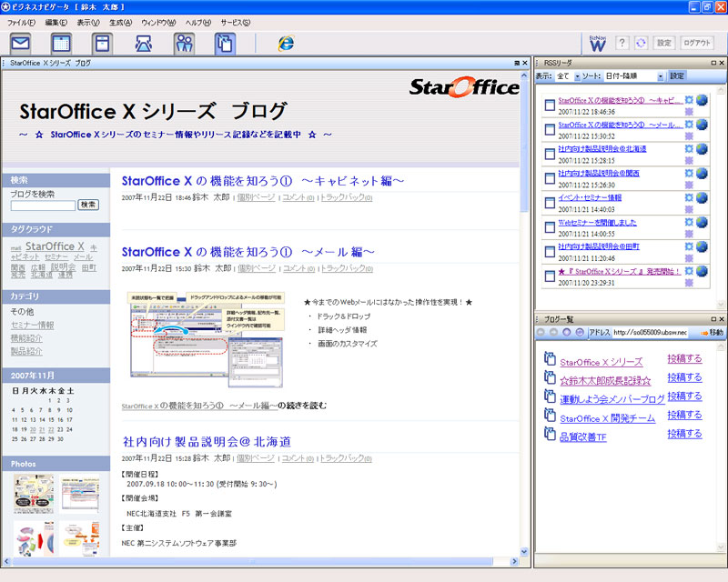Viewport: 728px width, 582px height.
Task: Click window icon of the 23:29:31 RSS item
Action: click(x=550, y=276)
